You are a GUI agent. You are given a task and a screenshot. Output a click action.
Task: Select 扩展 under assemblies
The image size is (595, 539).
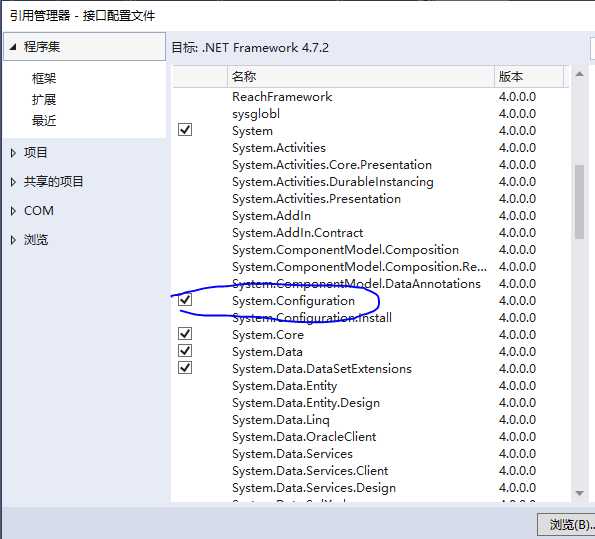tap(44, 100)
